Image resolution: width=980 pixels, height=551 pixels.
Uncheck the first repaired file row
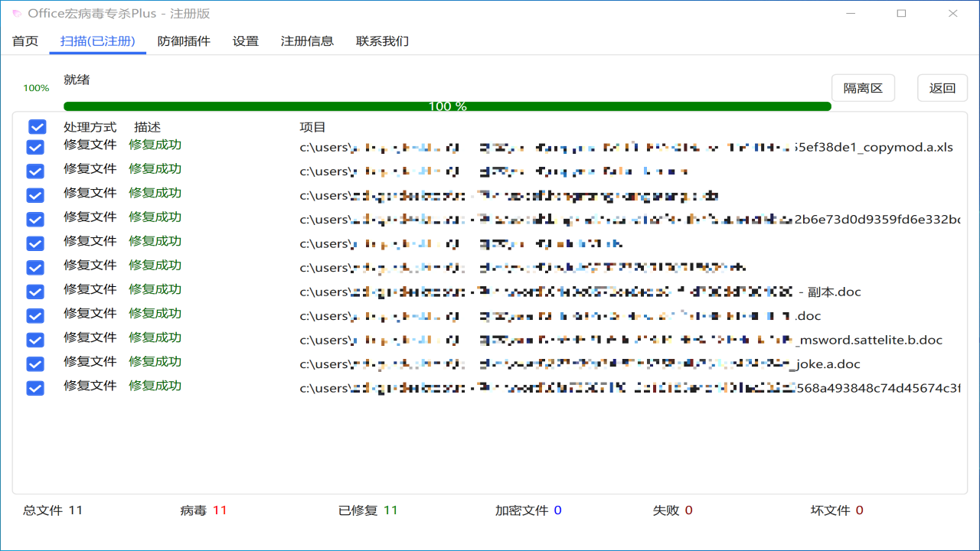click(x=35, y=147)
